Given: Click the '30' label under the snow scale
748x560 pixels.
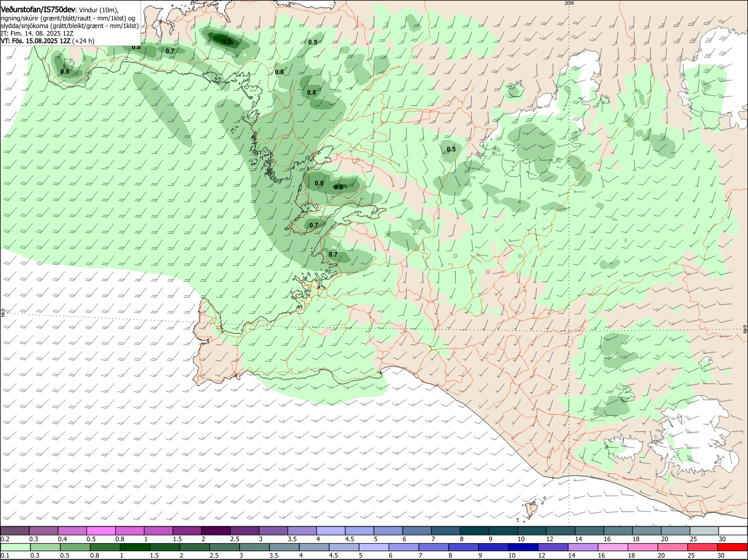Looking at the screenshot, I should [x=722, y=538].
